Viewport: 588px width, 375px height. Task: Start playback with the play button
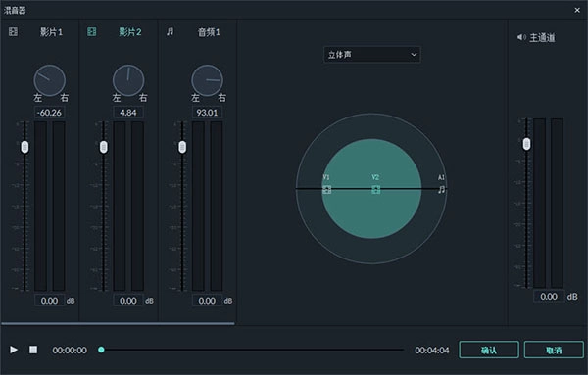(x=14, y=350)
